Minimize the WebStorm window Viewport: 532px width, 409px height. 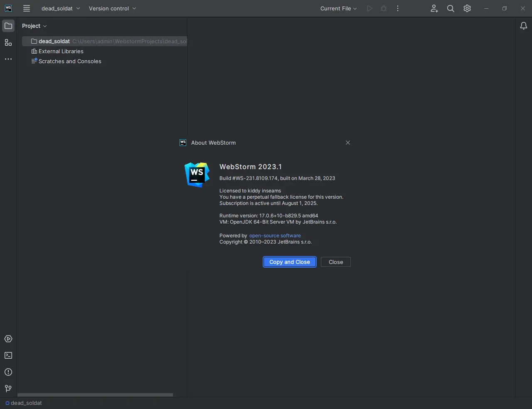(x=486, y=8)
